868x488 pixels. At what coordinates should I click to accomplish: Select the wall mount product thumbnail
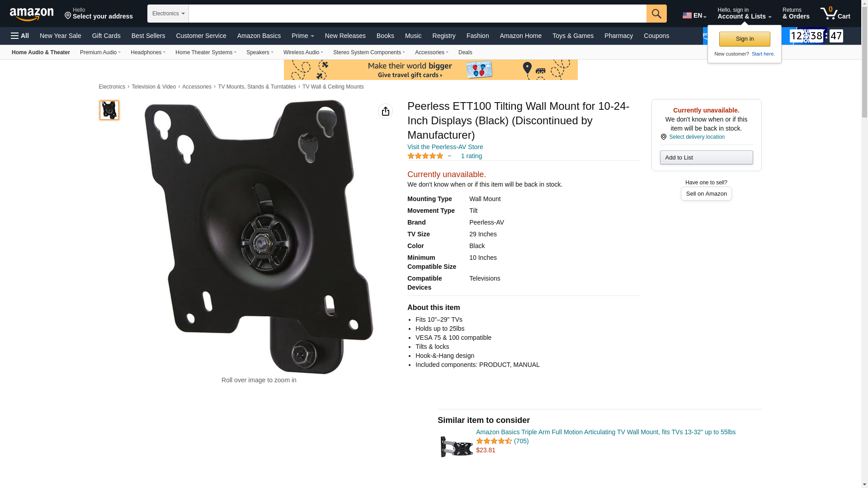109,110
